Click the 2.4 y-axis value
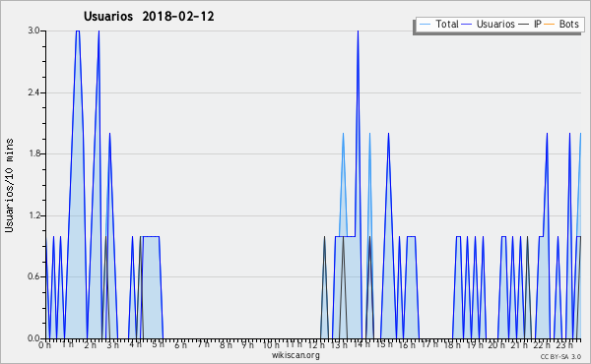Viewport: 591px width, 364px height. (33, 92)
